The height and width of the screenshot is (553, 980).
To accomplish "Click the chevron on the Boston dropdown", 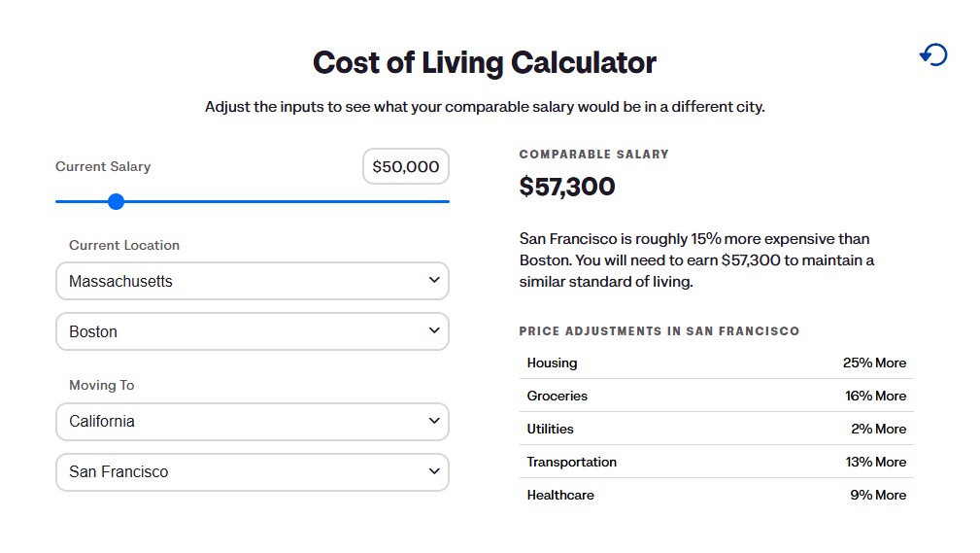I will tap(434, 331).
